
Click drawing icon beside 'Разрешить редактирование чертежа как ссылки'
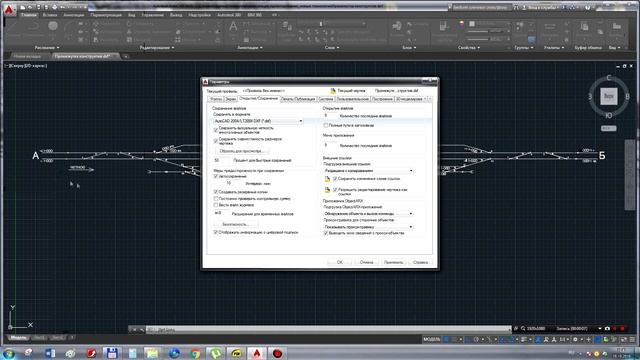[327, 190]
